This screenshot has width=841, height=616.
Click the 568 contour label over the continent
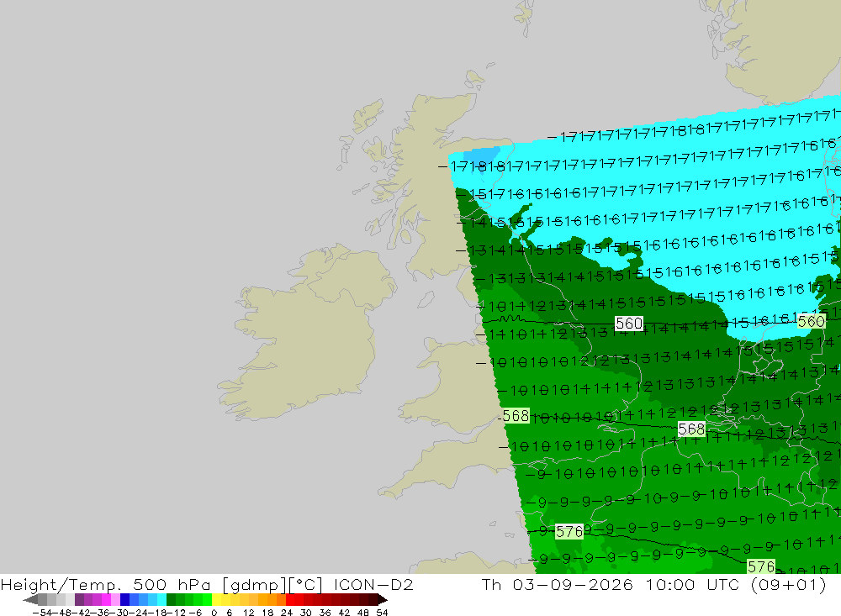690,429
